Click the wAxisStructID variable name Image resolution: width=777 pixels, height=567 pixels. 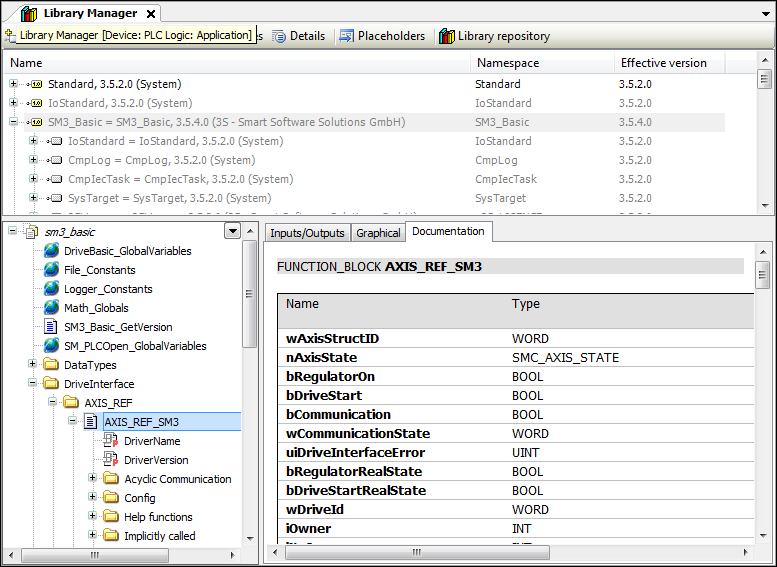point(333,339)
